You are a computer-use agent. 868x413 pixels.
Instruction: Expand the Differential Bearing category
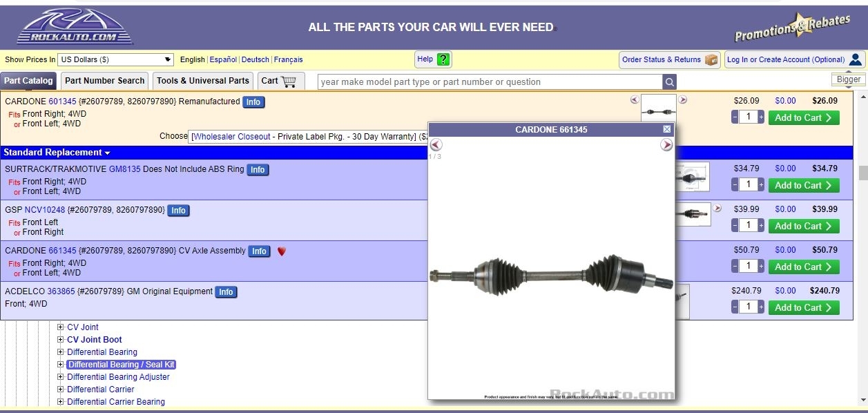(61, 352)
